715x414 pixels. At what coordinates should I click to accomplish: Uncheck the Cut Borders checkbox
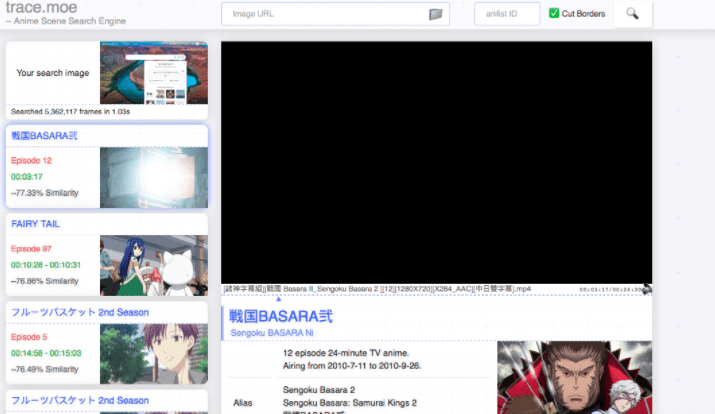pyautogui.click(x=554, y=14)
